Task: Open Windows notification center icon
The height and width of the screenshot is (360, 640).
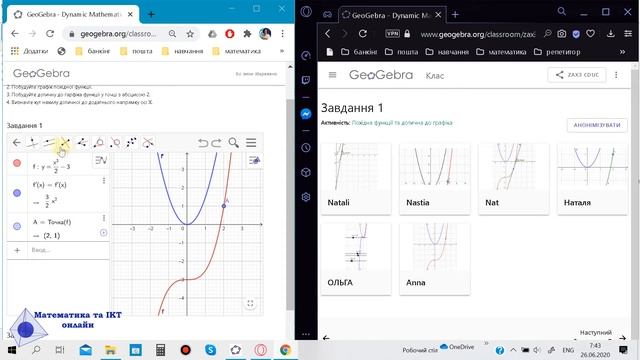Action: 623,350
